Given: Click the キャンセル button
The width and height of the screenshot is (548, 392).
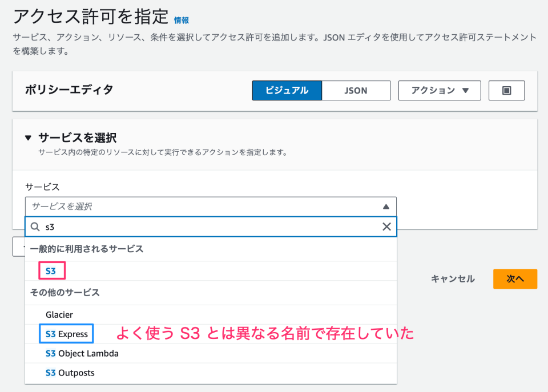Looking at the screenshot, I should pyautogui.click(x=452, y=279).
